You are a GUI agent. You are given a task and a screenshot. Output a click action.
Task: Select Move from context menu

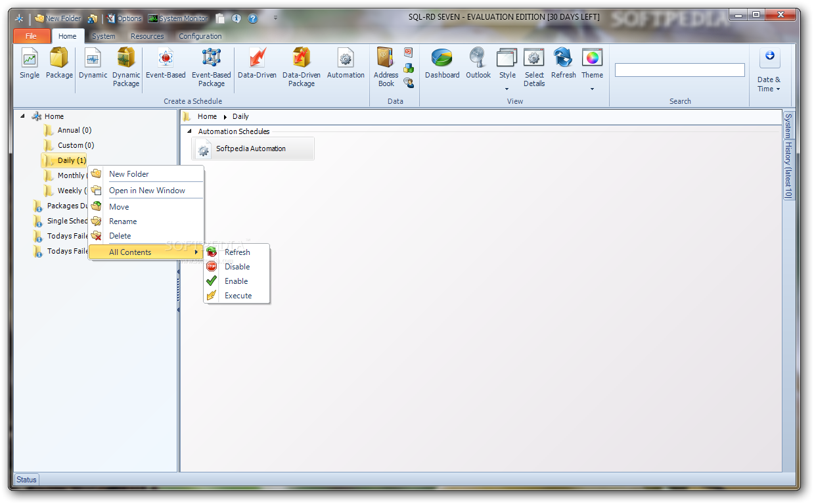pyautogui.click(x=146, y=207)
